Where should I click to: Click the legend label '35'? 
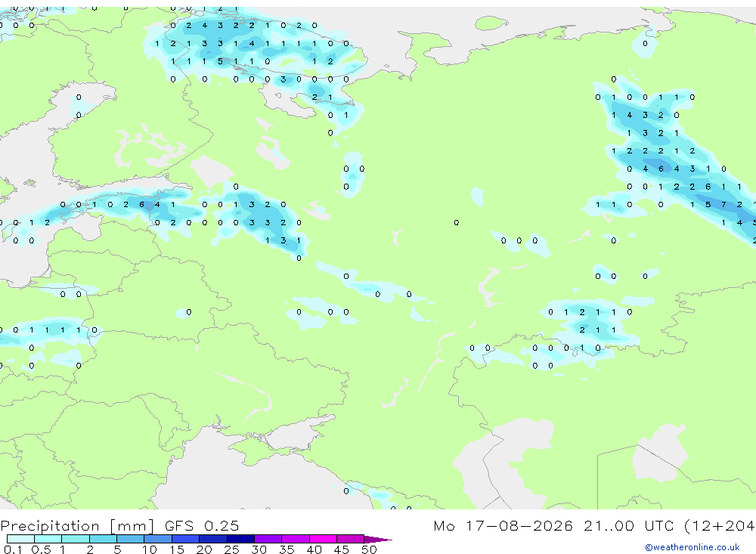click(287, 549)
